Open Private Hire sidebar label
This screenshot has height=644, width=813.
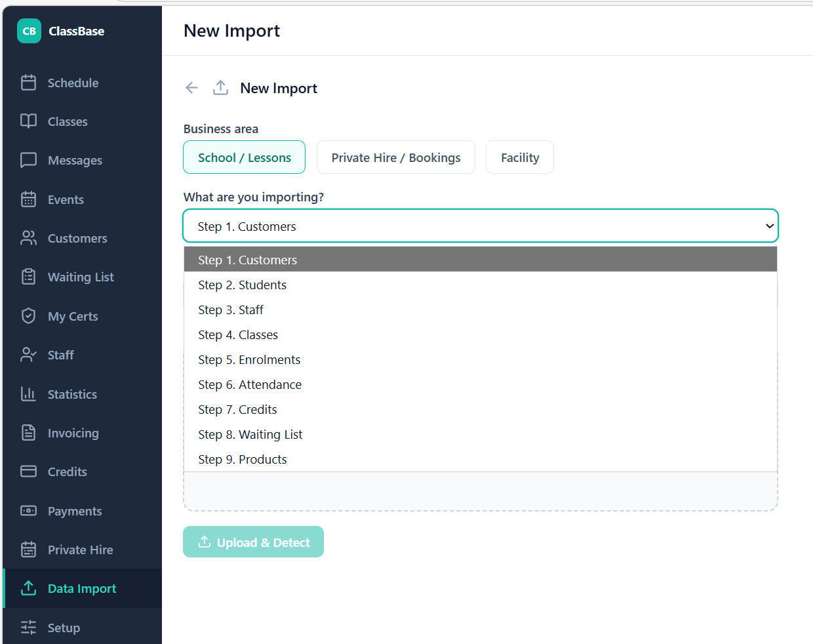[80, 550]
